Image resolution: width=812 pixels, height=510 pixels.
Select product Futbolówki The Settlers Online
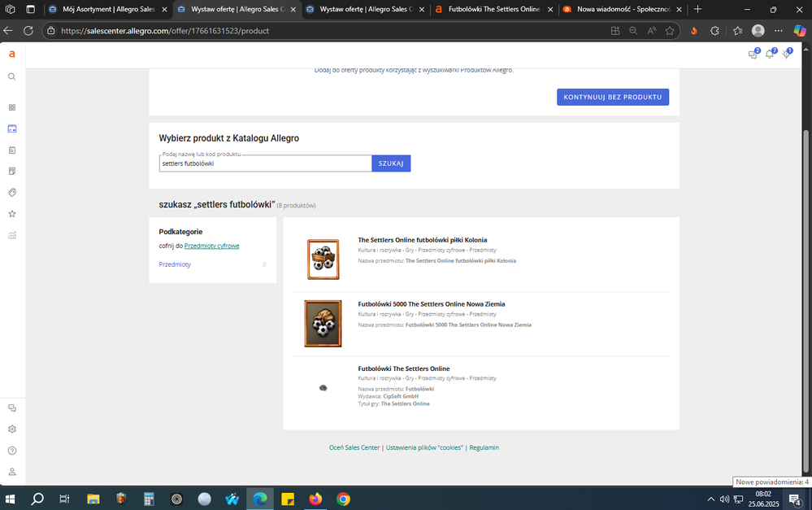point(403,368)
